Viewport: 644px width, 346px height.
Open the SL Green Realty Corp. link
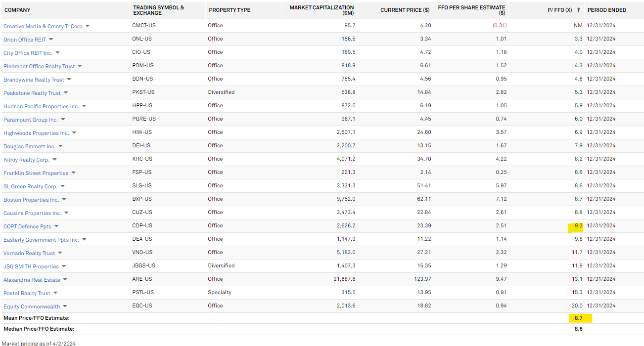[x=31, y=186]
